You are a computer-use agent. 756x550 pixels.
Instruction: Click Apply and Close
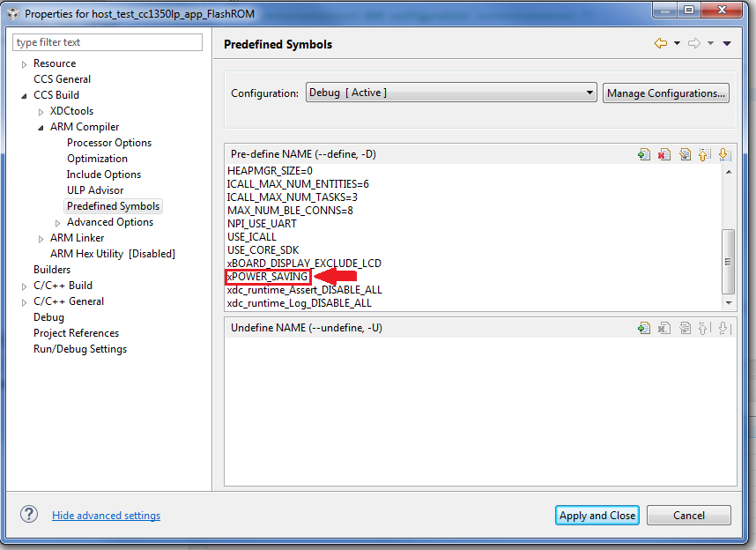597,516
